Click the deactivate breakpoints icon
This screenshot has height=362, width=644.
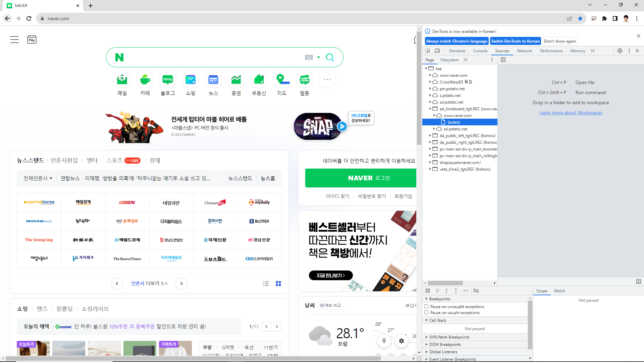click(x=476, y=291)
